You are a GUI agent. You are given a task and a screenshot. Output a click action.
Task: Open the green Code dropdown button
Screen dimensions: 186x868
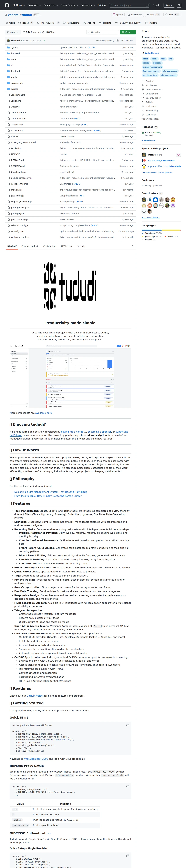128,32
